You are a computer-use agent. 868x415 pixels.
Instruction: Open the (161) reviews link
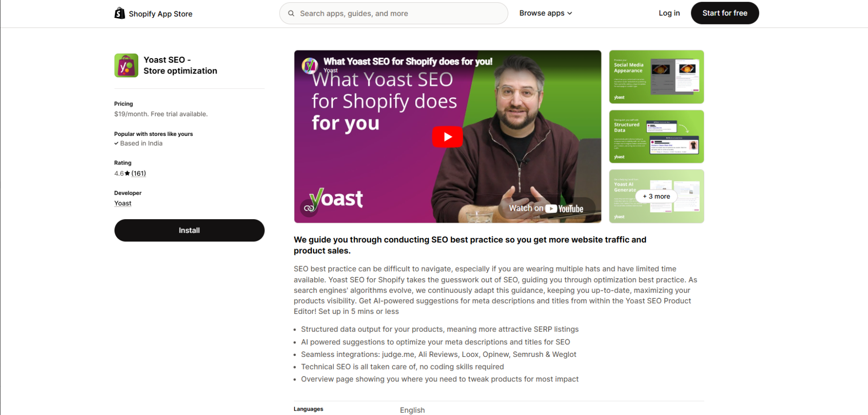point(139,174)
